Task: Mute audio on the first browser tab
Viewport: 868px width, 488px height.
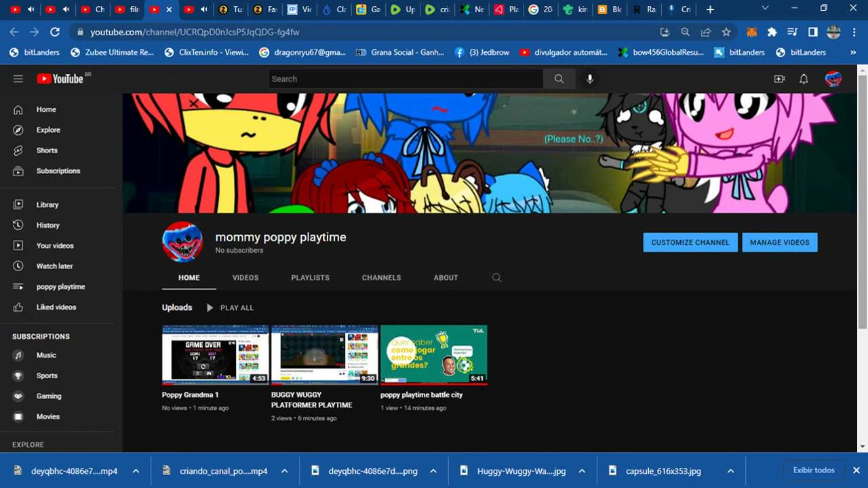Action: pyautogui.click(x=31, y=9)
